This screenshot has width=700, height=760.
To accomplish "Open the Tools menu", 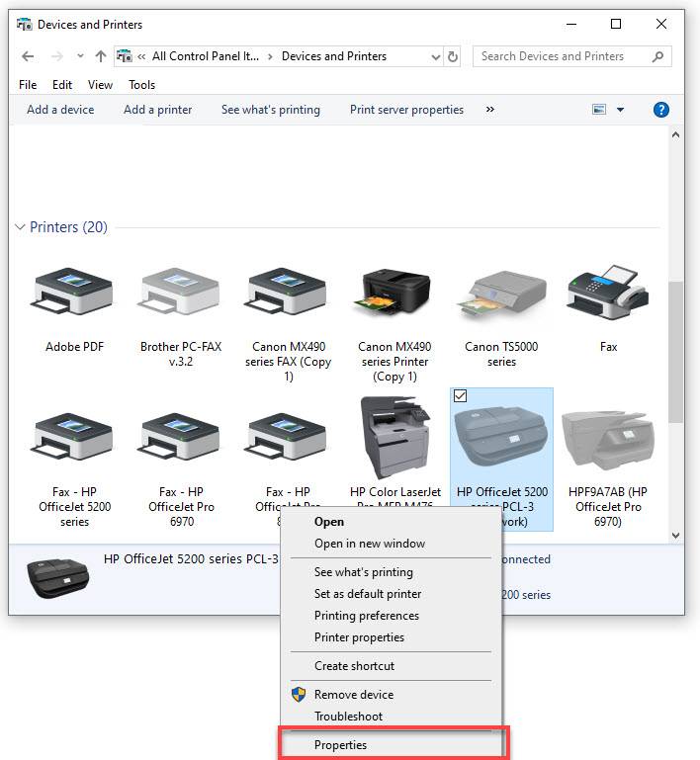I will tap(141, 85).
